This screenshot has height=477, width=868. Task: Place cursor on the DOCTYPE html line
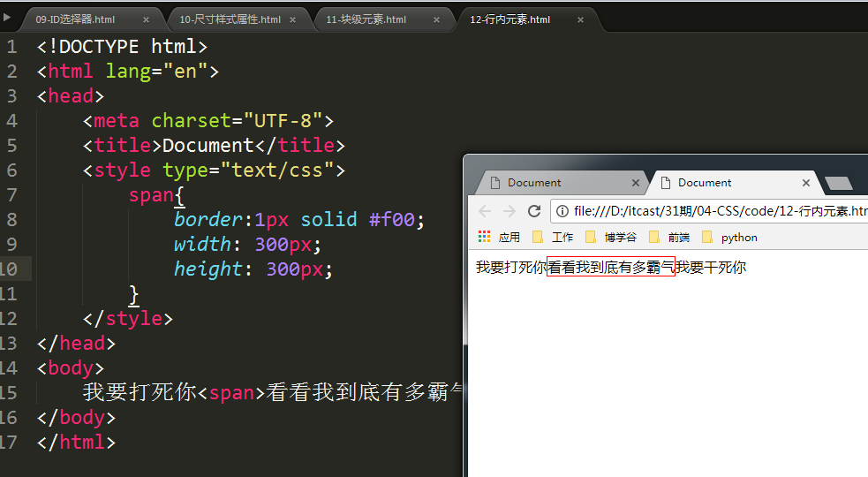pos(122,47)
